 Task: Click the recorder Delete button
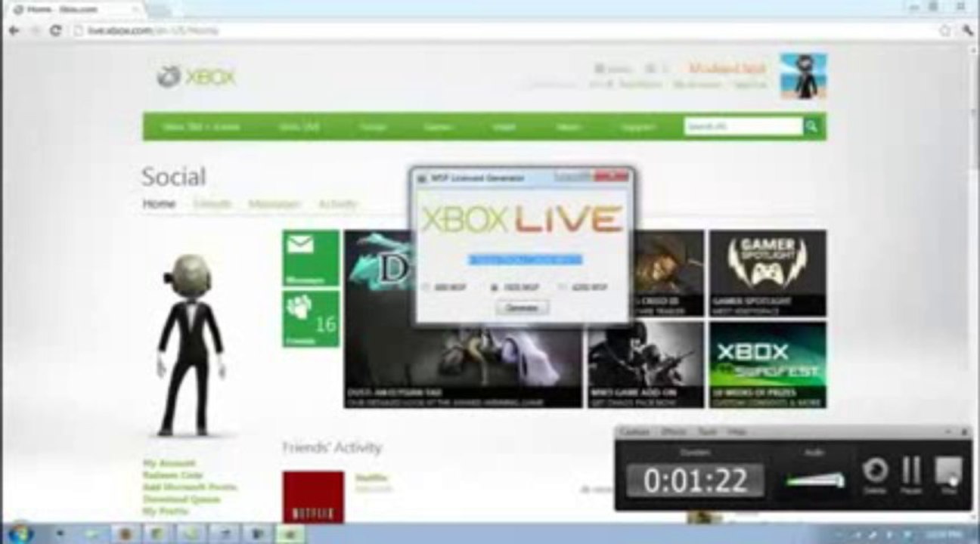pos(875,475)
